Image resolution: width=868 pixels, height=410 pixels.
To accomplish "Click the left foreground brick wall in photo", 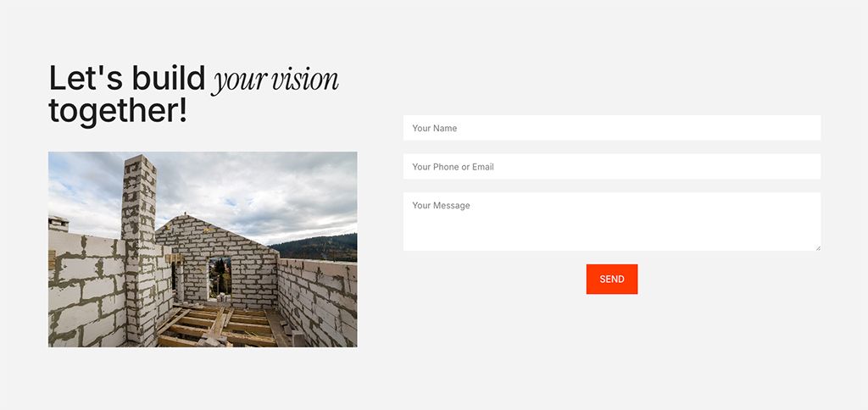I will [85, 292].
